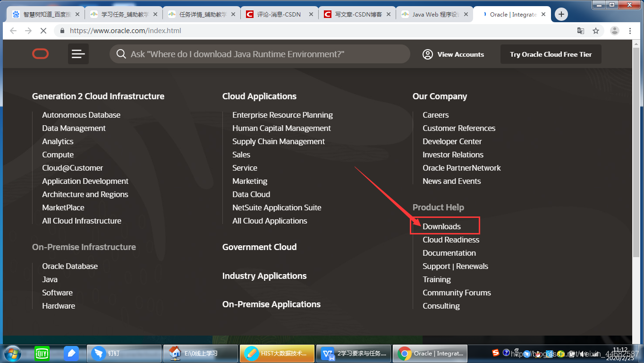Open the E:\0线上学习 folder taskbar item
Image resolution: width=644 pixels, height=363 pixels.
(200, 353)
